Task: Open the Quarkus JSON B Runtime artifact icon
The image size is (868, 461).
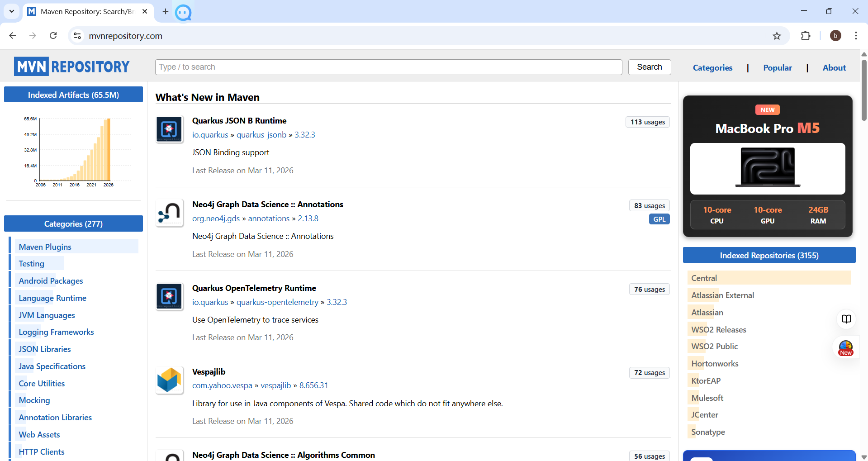Action: pos(169,129)
